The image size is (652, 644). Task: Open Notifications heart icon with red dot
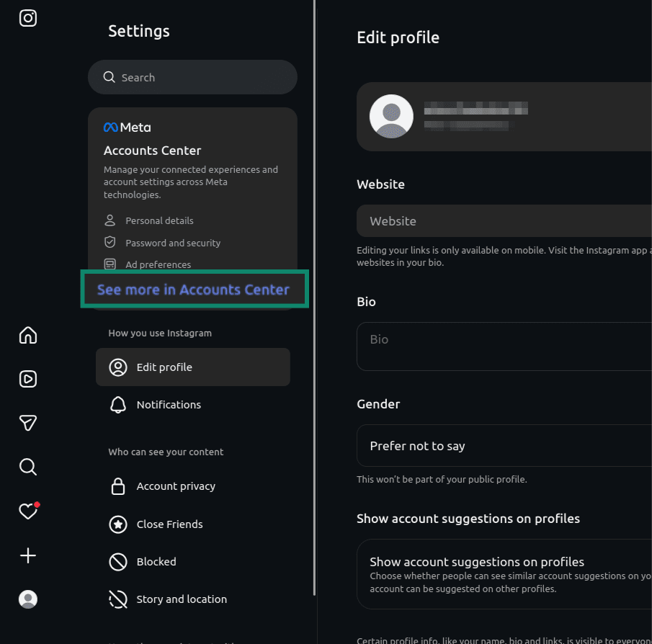point(29,511)
